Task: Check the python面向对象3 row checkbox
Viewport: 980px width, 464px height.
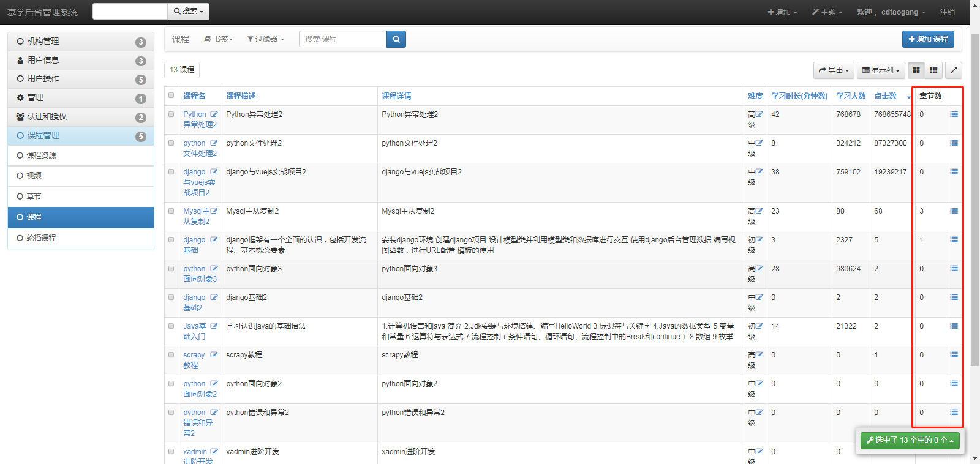Action: pos(171,268)
